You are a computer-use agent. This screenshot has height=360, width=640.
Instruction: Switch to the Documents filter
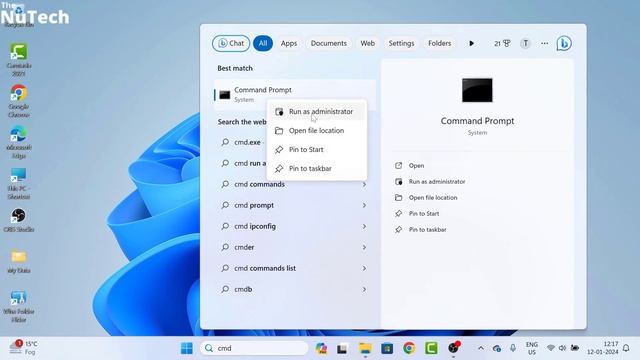(329, 43)
